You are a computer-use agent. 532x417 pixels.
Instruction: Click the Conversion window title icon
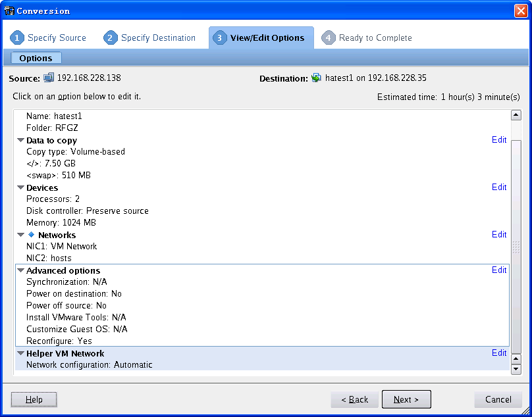[x=9, y=11]
